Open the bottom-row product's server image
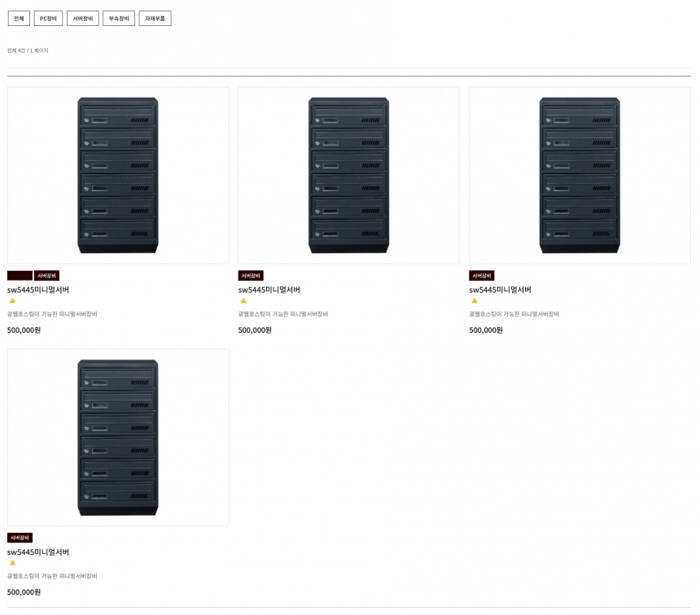 click(118, 438)
